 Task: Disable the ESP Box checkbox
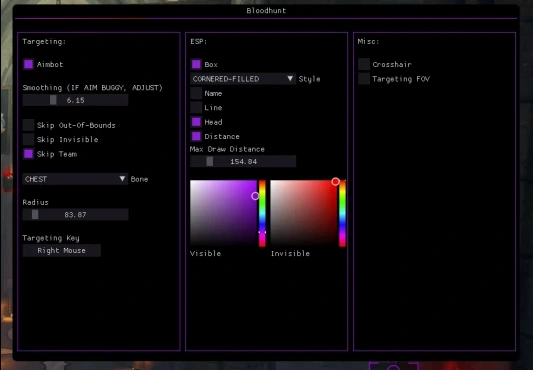196,64
